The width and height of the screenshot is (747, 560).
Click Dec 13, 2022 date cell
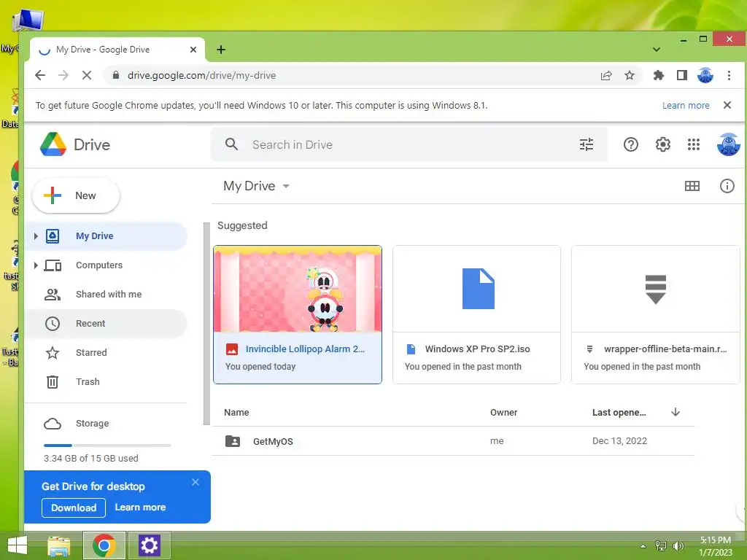[x=619, y=441]
